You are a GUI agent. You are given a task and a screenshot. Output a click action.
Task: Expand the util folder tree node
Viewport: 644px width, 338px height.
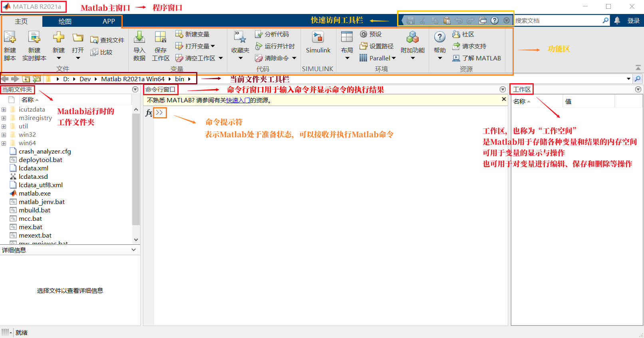[x=4, y=126]
